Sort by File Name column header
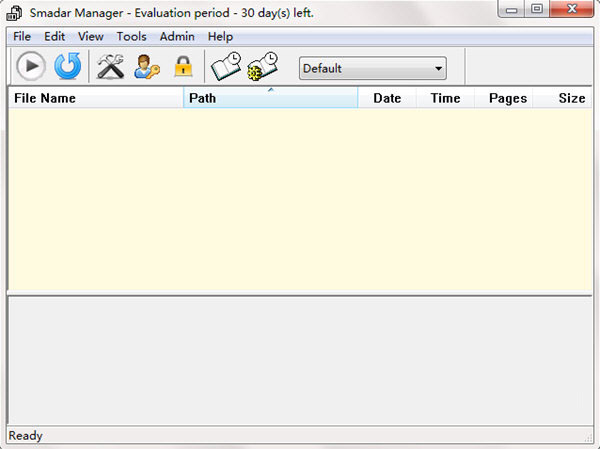Screen dimensions: 600x449 (95, 98)
